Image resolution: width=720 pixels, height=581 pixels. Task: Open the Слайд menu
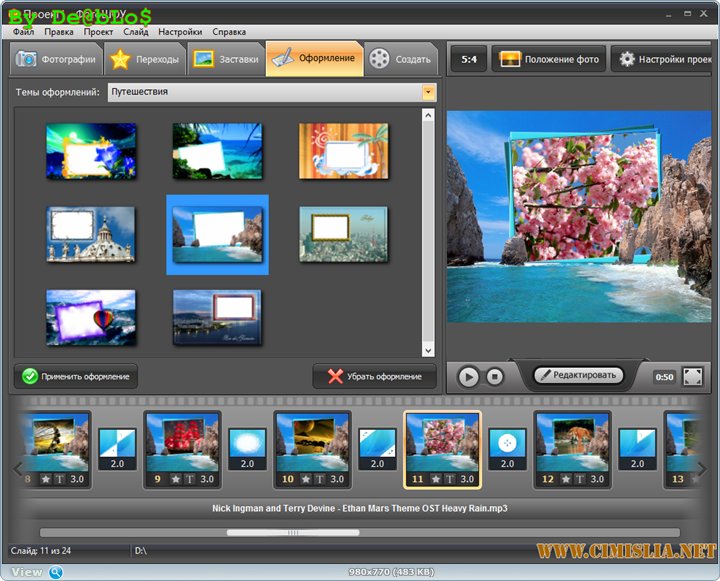(x=136, y=32)
